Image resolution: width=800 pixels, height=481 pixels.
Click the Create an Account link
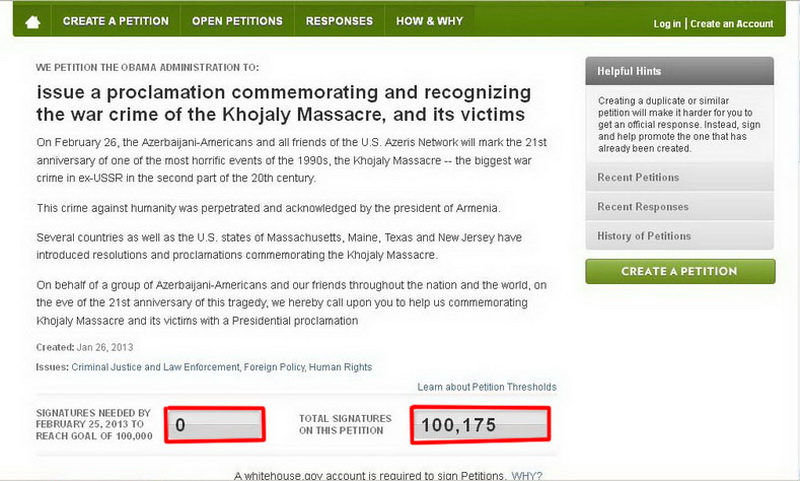tap(732, 24)
